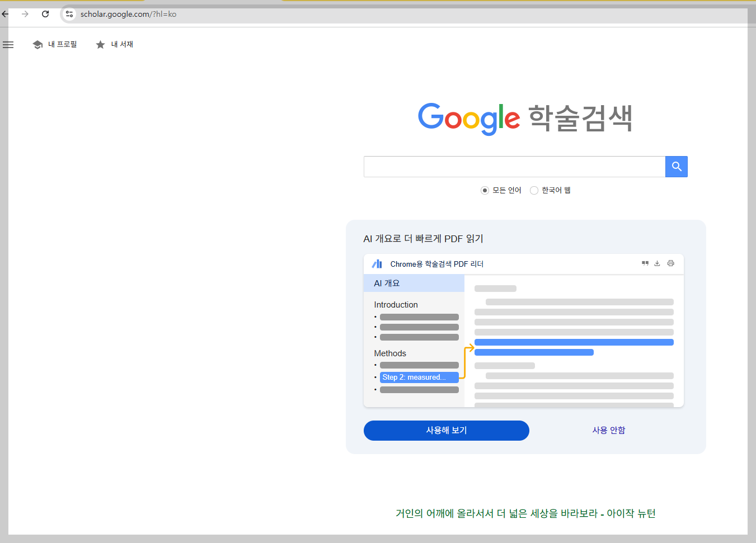Click the download icon in the PDF reader card

click(656, 263)
